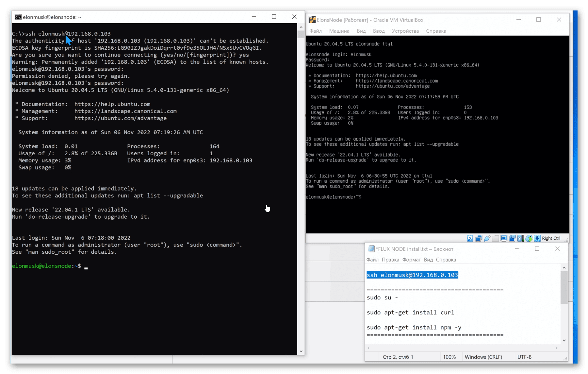Click the scroll up arrow in the SSH terminal
This screenshot has width=588, height=374.
pyautogui.click(x=301, y=26)
